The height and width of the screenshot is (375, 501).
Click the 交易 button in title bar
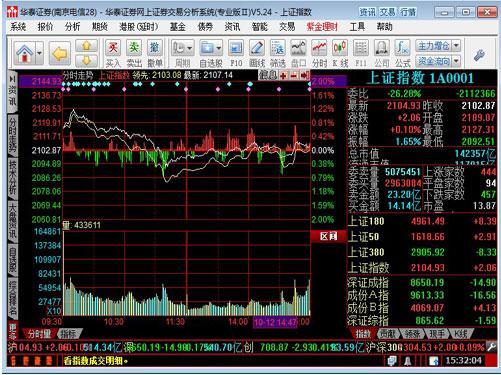tap(388, 12)
